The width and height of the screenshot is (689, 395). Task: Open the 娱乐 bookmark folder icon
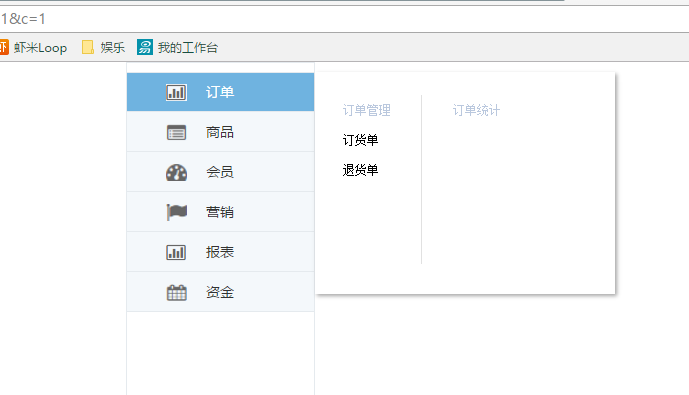[88, 47]
